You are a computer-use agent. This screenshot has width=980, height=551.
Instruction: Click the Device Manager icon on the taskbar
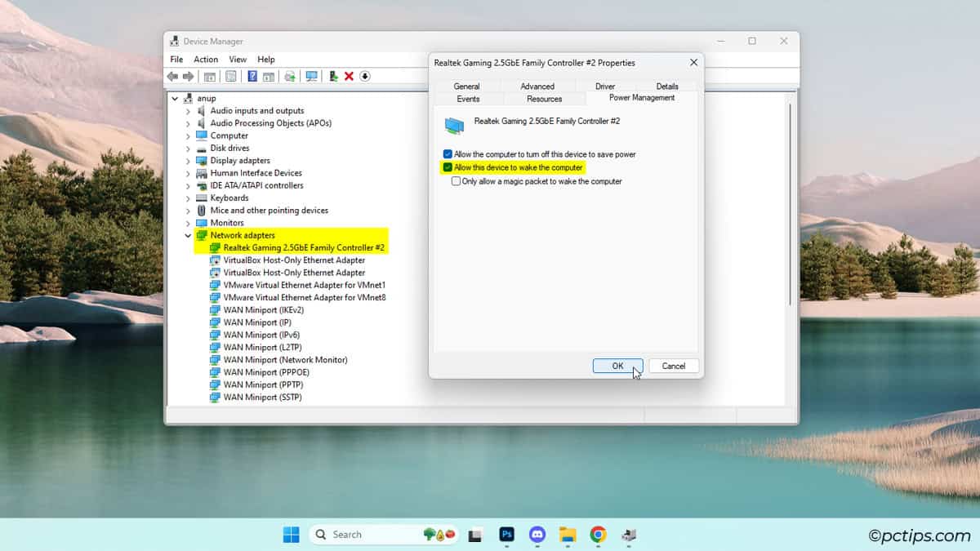628,535
